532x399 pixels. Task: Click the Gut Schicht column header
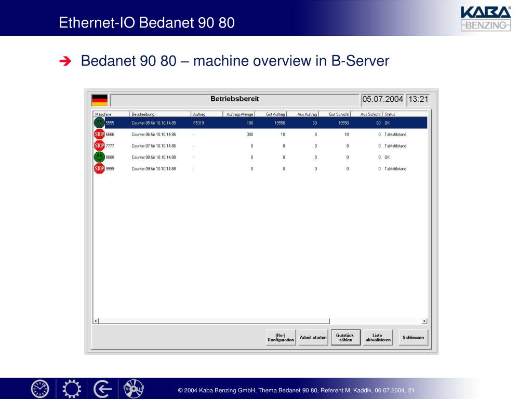click(x=335, y=114)
